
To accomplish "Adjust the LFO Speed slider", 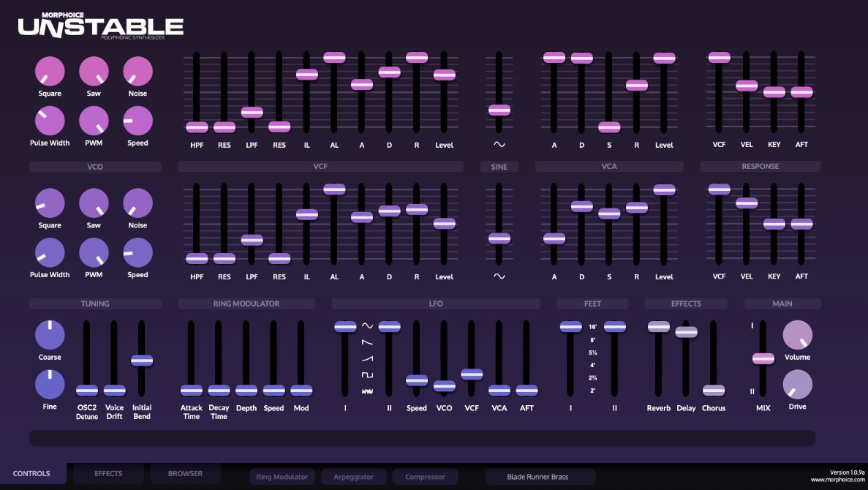I will (x=416, y=380).
